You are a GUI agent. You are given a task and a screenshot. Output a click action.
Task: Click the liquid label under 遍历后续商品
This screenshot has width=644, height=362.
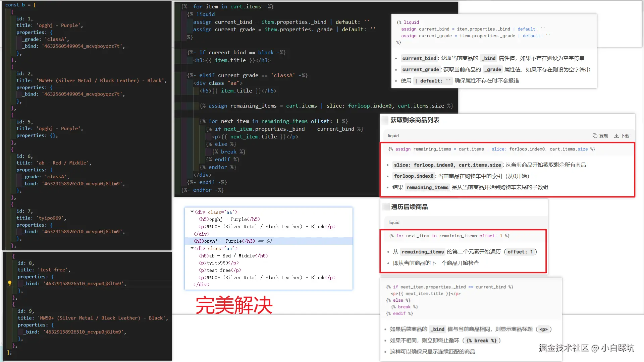[x=394, y=223]
